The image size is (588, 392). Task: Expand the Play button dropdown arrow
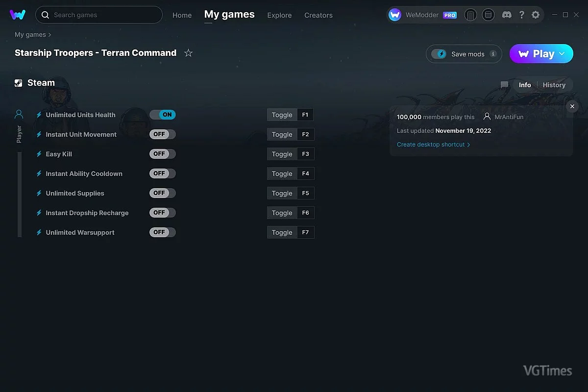pyautogui.click(x=562, y=54)
